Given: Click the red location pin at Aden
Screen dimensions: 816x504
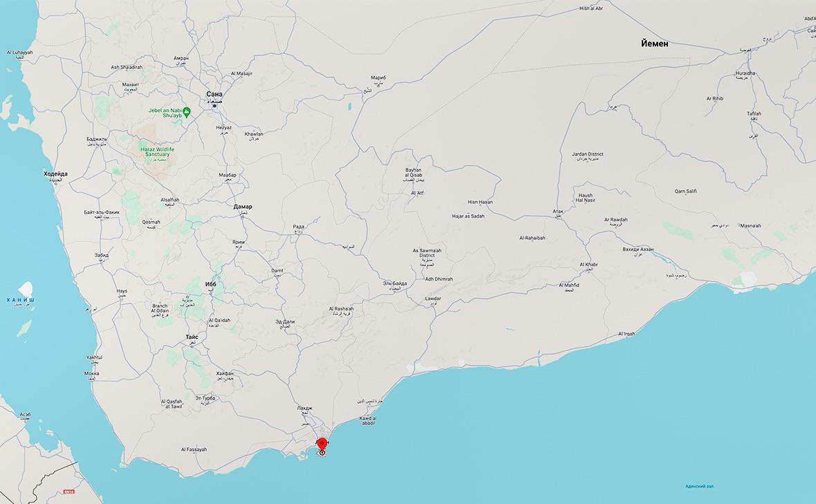Looking at the screenshot, I should 322,444.
